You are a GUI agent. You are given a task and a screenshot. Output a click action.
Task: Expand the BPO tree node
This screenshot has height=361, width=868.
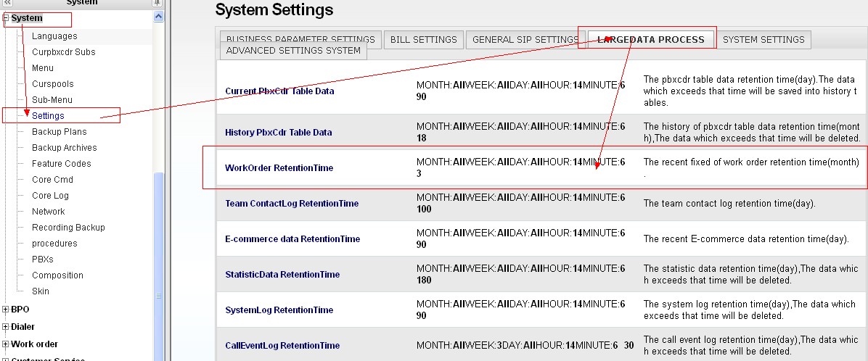coord(7,310)
